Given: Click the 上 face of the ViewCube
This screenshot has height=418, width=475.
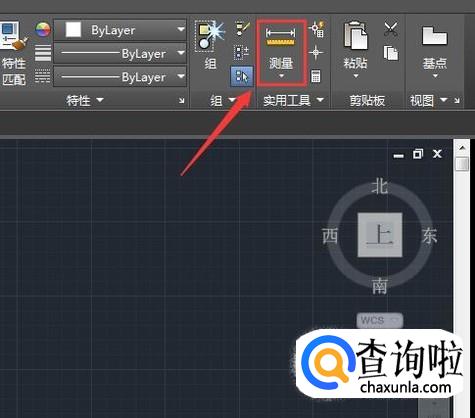Looking at the screenshot, I should 380,235.
